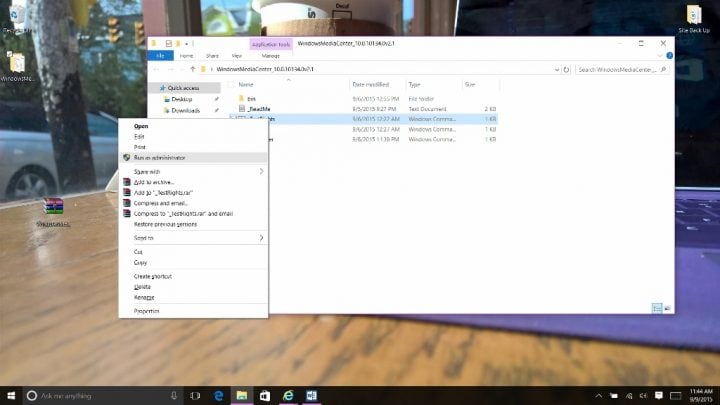Choose Create shortcut in the context menu
The height and width of the screenshot is (405, 720).
click(x=193, y=276)
